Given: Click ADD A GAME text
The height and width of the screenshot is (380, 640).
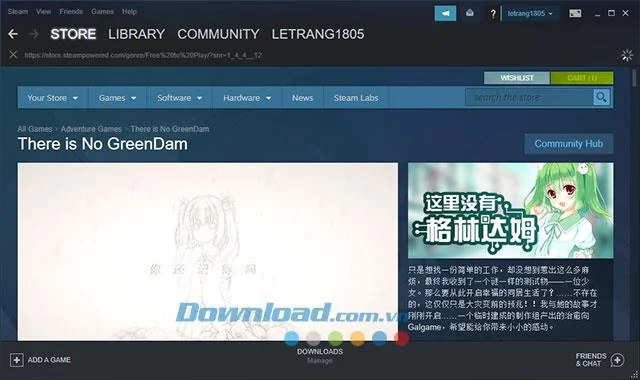Looking at the screenshot, I should (x=49, y=360).
